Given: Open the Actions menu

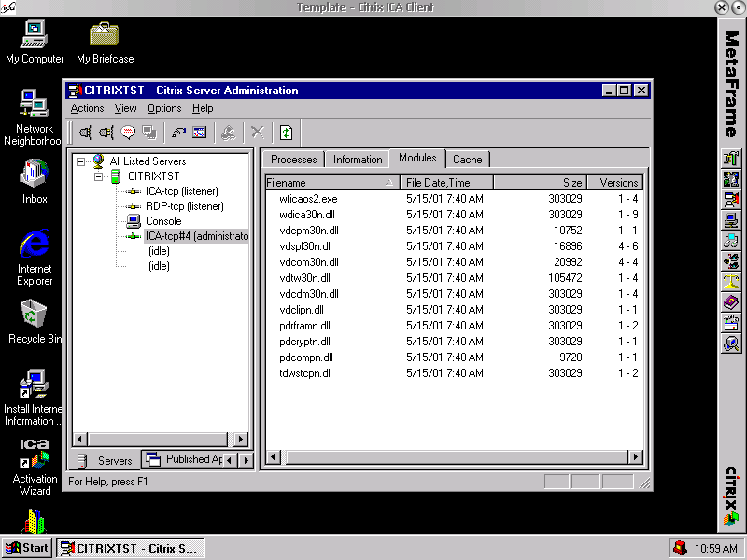Looking at the screenshot, I should (87, 108).
